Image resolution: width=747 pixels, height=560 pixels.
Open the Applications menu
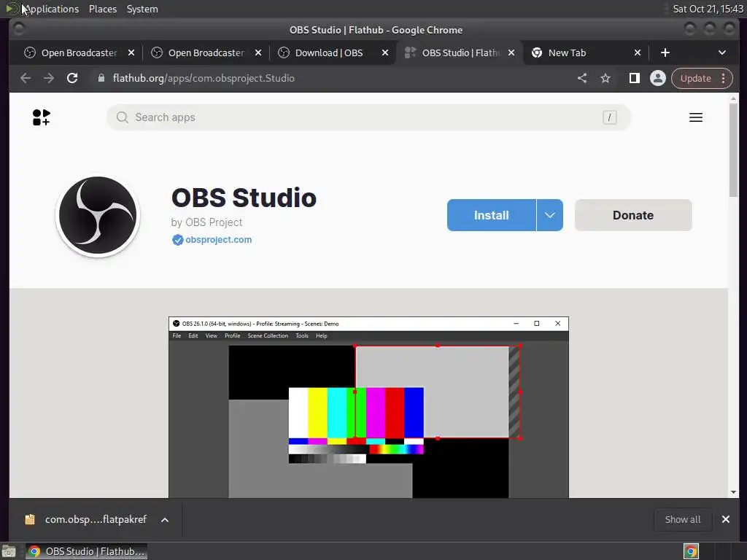point(51,9)
